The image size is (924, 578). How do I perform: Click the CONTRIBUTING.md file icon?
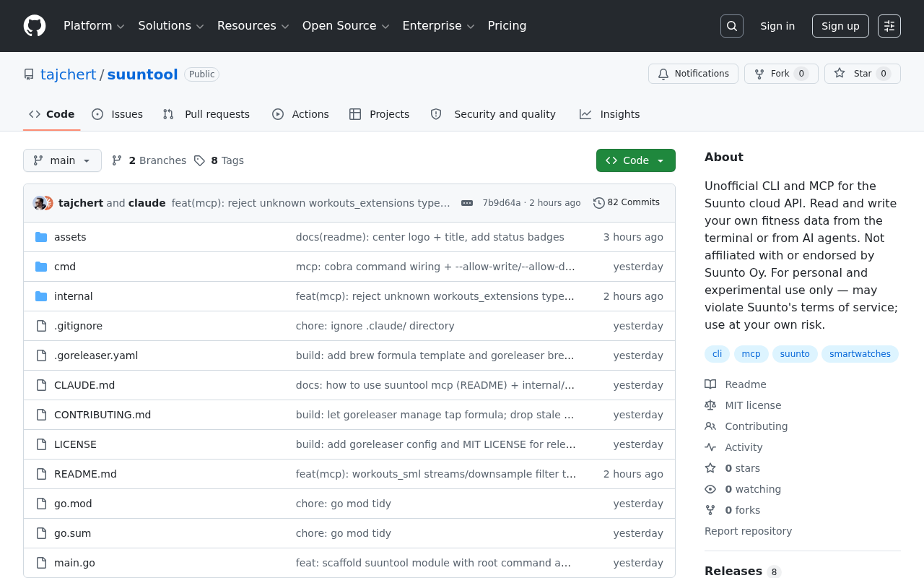41,415
